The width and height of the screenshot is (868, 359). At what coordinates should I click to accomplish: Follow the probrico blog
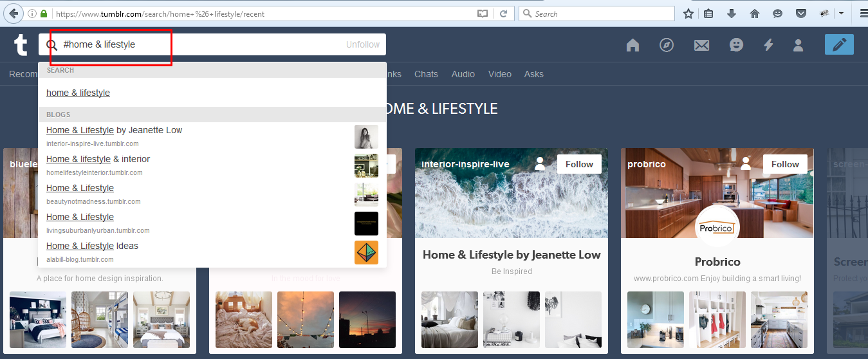(x=785, y=164)
